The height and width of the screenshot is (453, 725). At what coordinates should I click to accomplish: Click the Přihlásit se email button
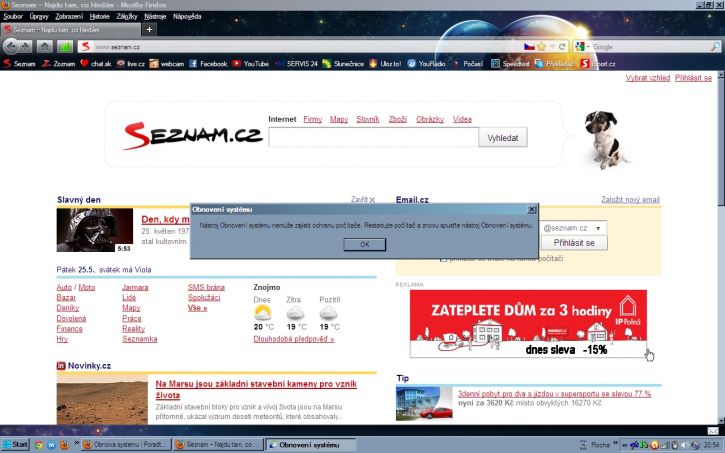pyautogui.click(x=574, y=243)
